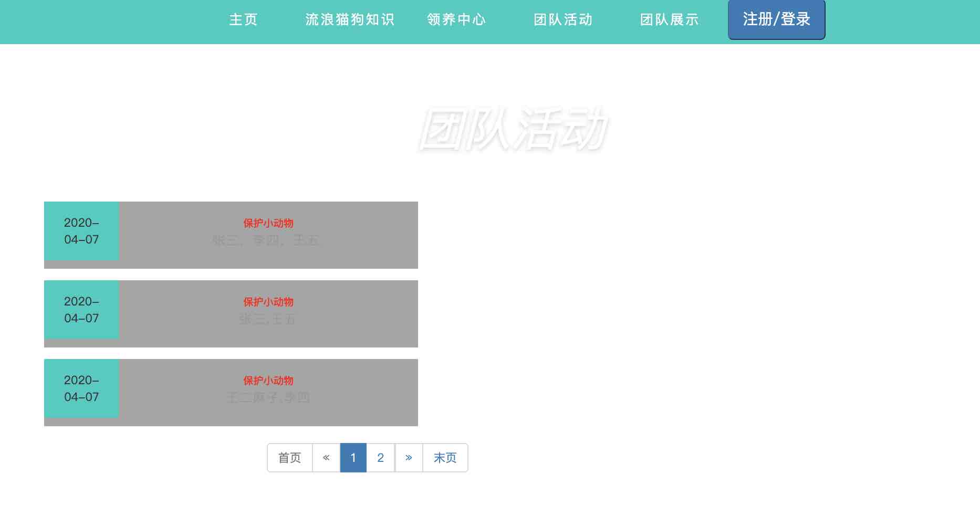The height and width of the screenshot is (506, 980).
Task: Click the 注册/登录 button
Action: pyautogui.click(x=777, y=20)
